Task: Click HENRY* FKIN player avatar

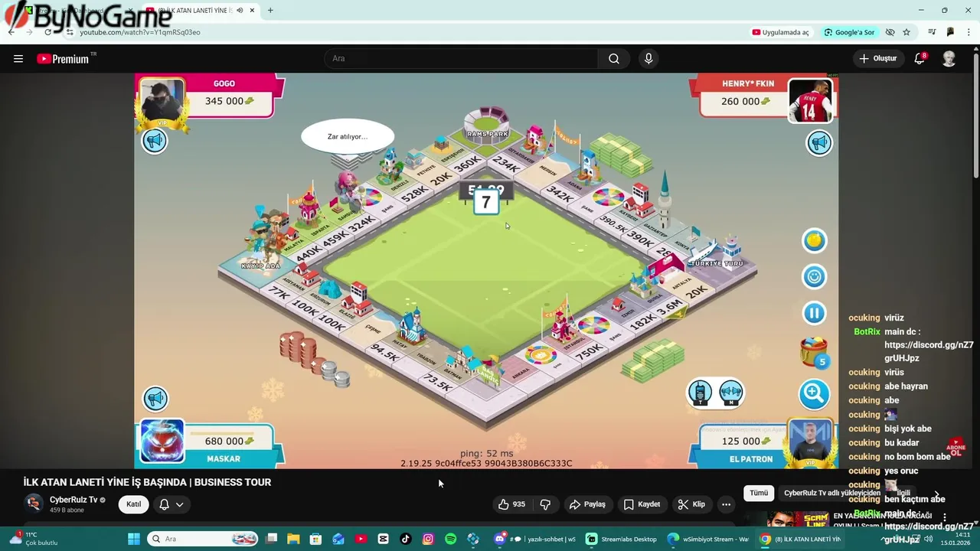Action: pyautogui.click(x=810, y=100)
